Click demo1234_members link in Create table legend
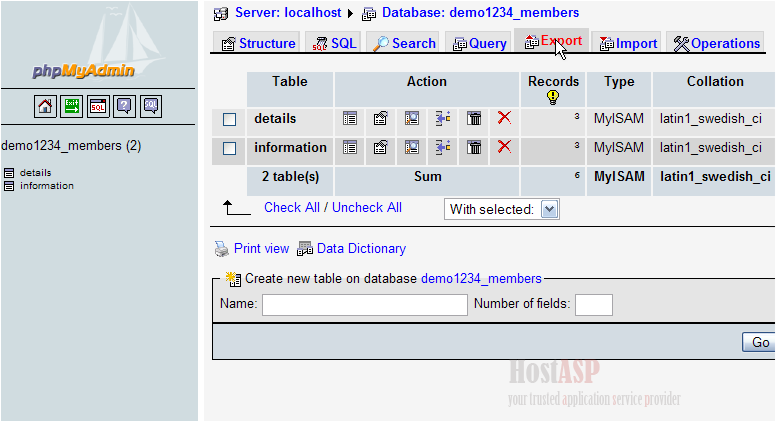776x422 pixels. (x=481, y=279)
